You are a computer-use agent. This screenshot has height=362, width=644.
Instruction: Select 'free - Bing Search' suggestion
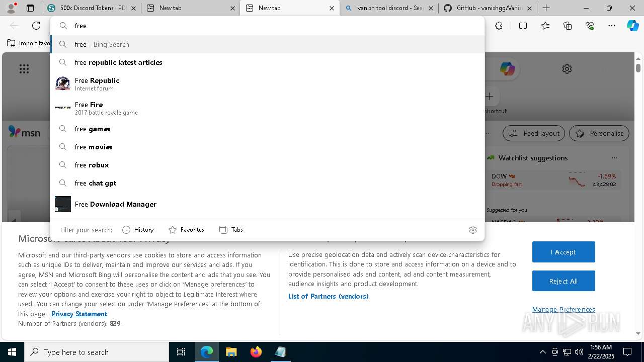tap(267, 44)
